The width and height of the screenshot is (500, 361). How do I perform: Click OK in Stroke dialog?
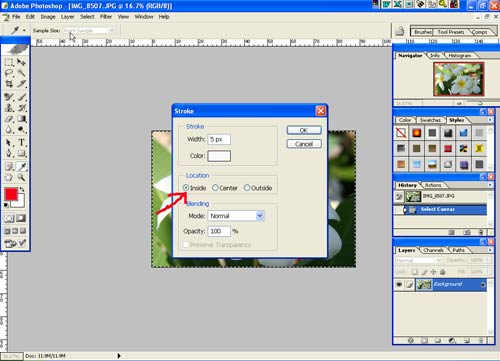pos(304,130)
